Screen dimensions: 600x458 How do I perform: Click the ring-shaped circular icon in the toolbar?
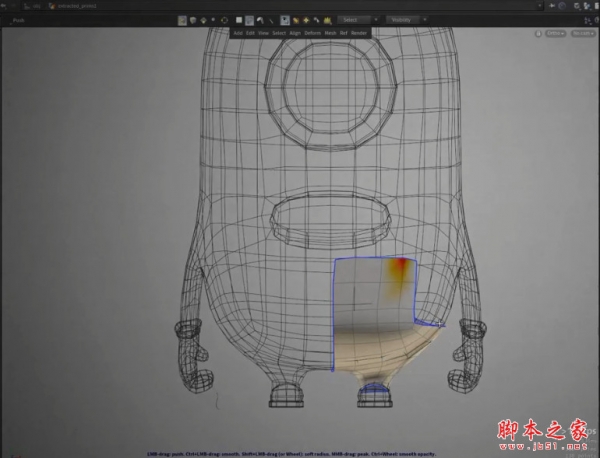point(224,20)
